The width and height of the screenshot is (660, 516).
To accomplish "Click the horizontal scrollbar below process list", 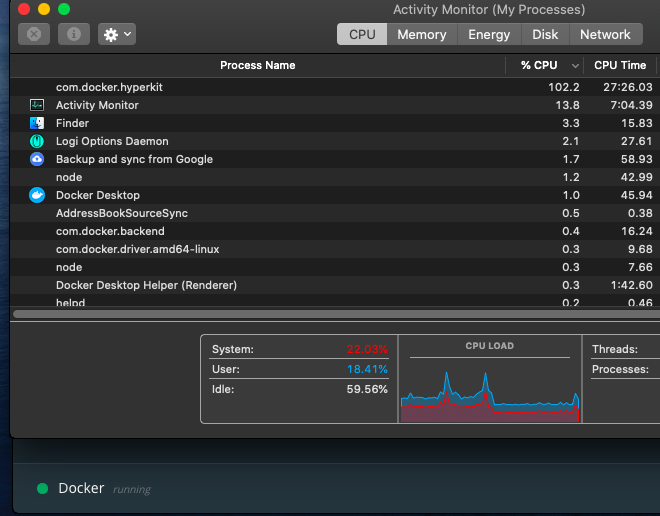I will pyautogui.click(x=337, y=314).
